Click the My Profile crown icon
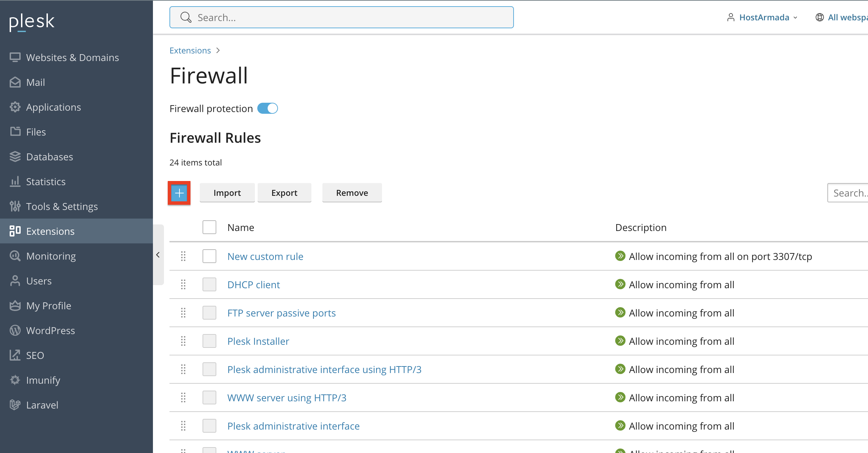Image resolution: width=868 pixels, height=453 pixels. point(15,305)
